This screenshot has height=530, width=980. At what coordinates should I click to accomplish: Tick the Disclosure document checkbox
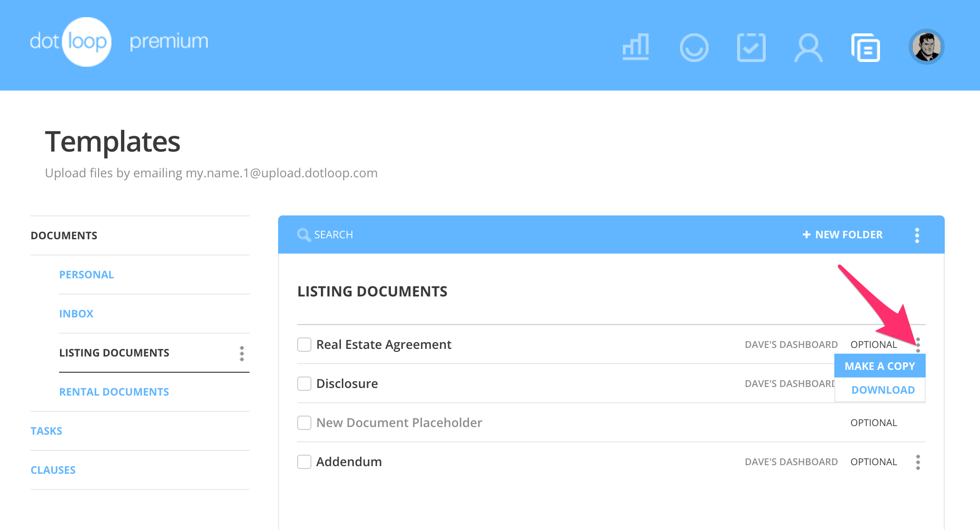(x=304, y=384)
